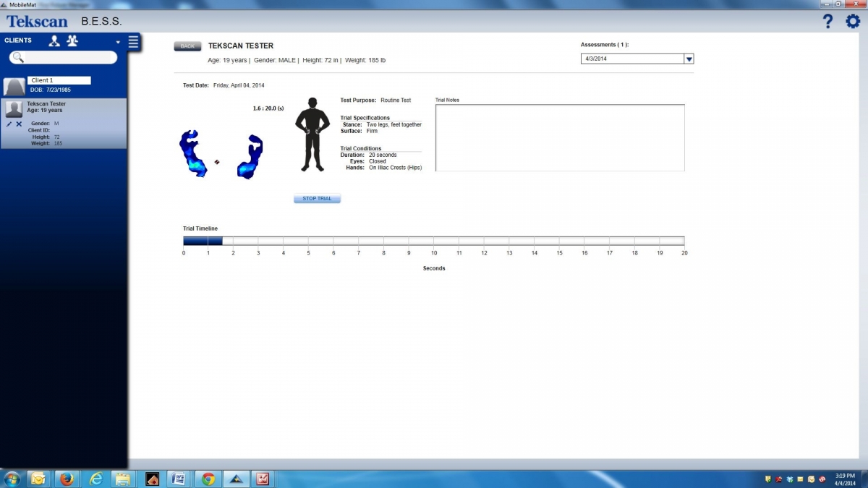The height and width of the screenshot is (488, 868).
Task: Open the settings gear icon
Action: click(x=853, y=22)
